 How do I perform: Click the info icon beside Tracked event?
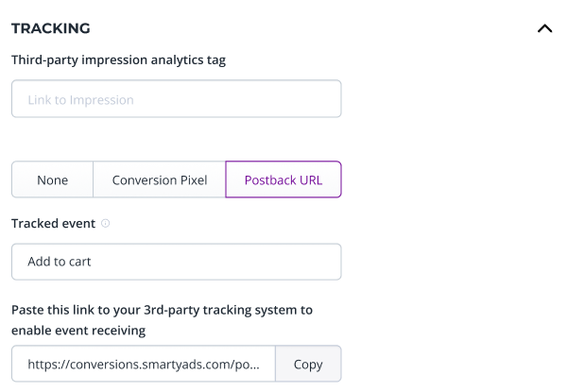pyautogui.click(x=105, y=224)
